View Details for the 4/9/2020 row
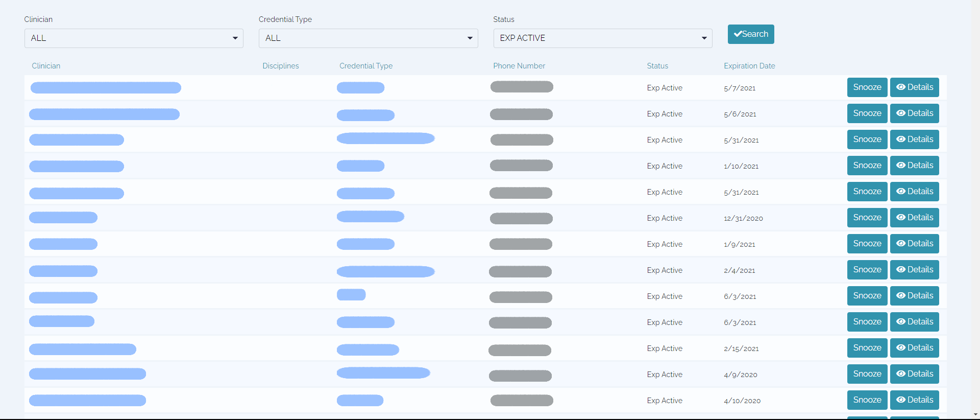 pos(915,374)
